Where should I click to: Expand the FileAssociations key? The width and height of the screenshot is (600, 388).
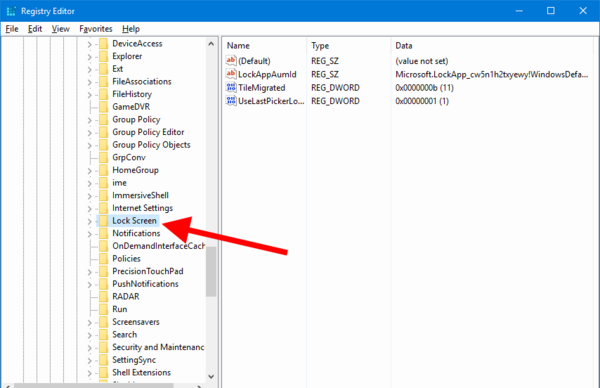89,82
